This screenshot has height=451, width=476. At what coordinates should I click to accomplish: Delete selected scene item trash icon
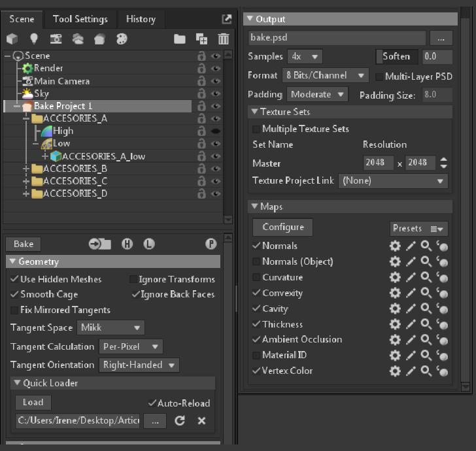pos(224,39)
